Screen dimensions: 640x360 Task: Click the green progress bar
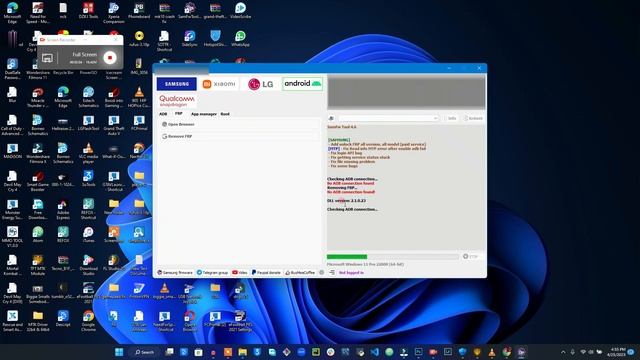point(392,257)
